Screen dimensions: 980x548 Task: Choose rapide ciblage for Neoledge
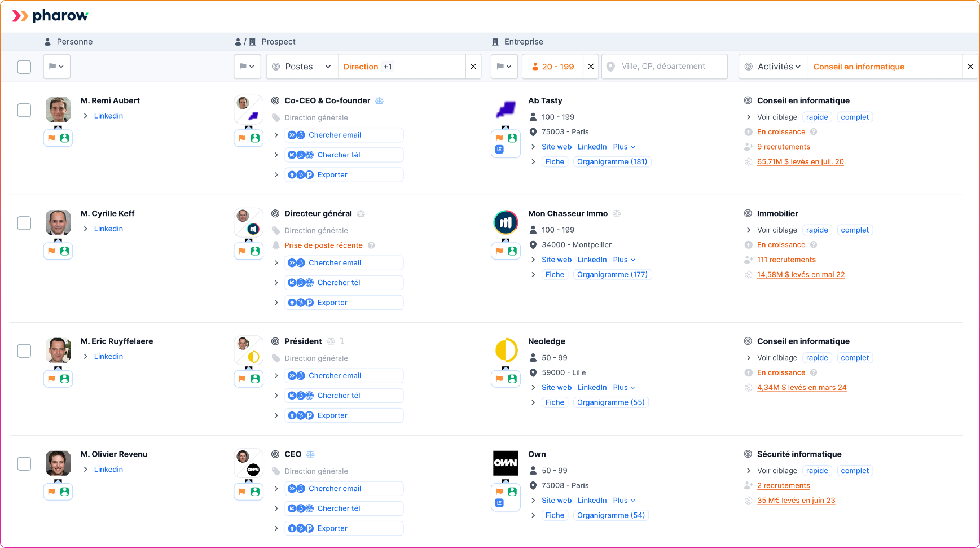817,358
